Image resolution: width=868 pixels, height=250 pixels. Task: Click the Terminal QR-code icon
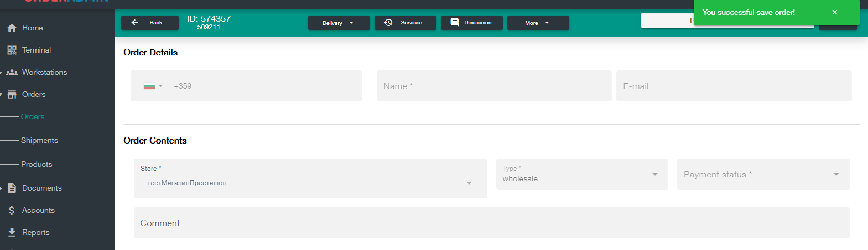(x=12, y=50)
